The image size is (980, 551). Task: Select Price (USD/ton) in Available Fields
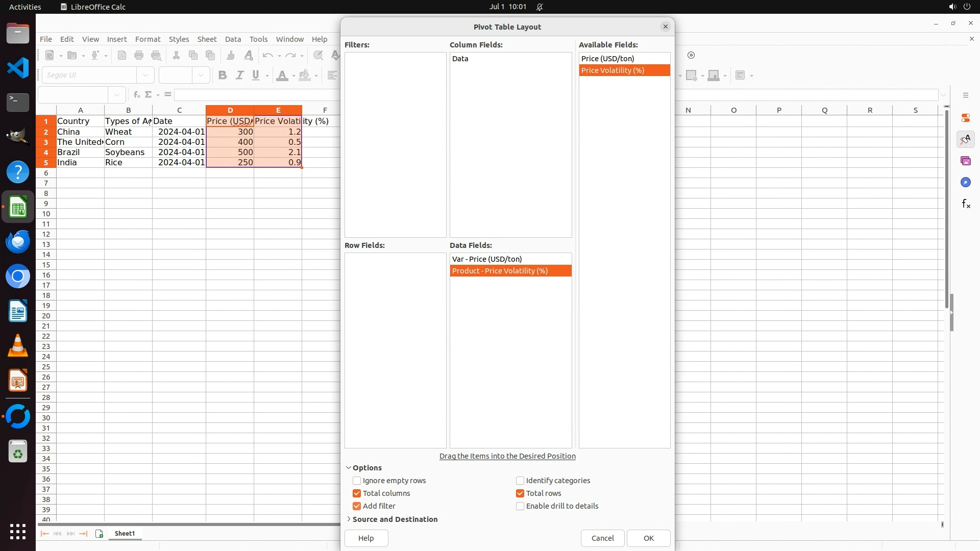(x=607, y=59)
